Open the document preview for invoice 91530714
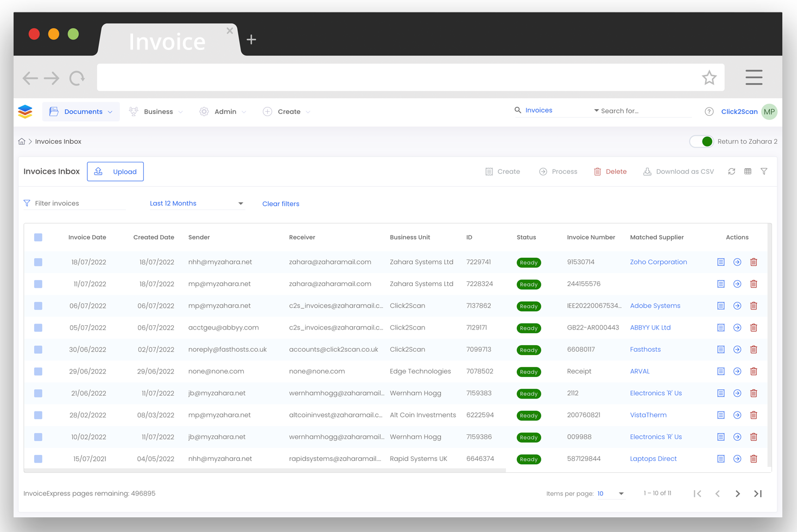The image size is (797, 532). pyautogui.click(x=720, y=262)
